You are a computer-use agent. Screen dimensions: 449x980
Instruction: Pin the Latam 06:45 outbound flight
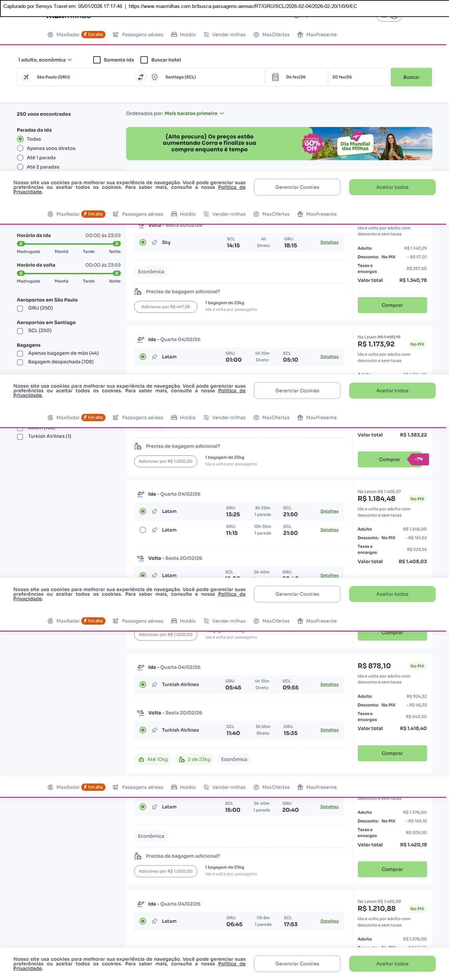(154, 921)
